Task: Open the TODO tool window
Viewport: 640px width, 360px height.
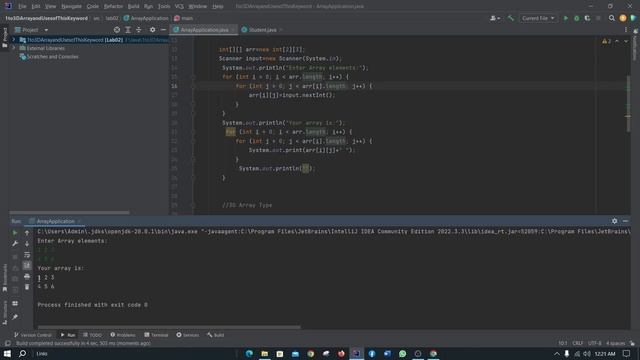Action: click(x=92, y=335)
